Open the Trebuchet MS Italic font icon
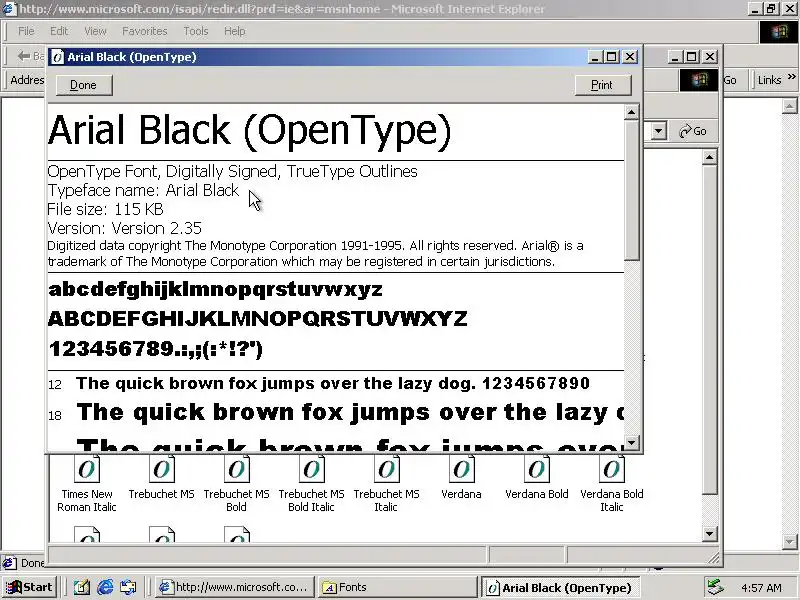The width and height of the screenshot is (800, 600). tap(387, 469)
